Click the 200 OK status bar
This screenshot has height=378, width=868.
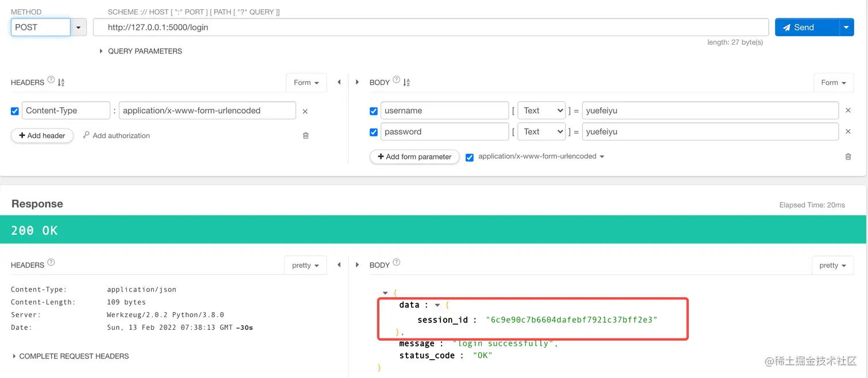[433, 230]
